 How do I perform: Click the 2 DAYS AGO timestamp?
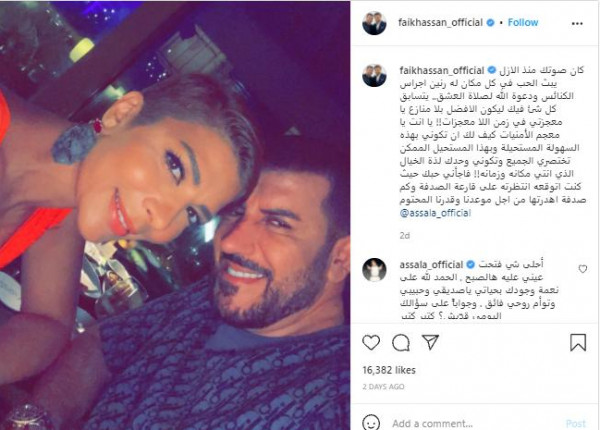(x=383, y=387)
